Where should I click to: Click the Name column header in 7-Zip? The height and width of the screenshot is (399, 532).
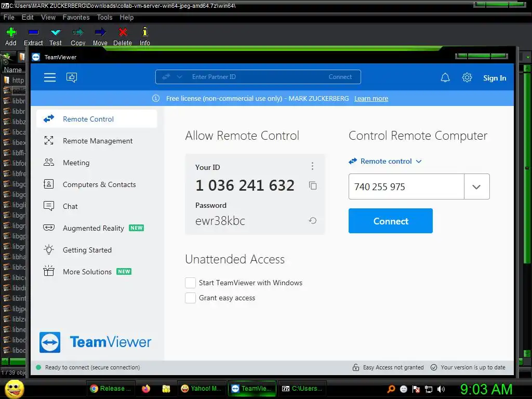click(13, 70)
